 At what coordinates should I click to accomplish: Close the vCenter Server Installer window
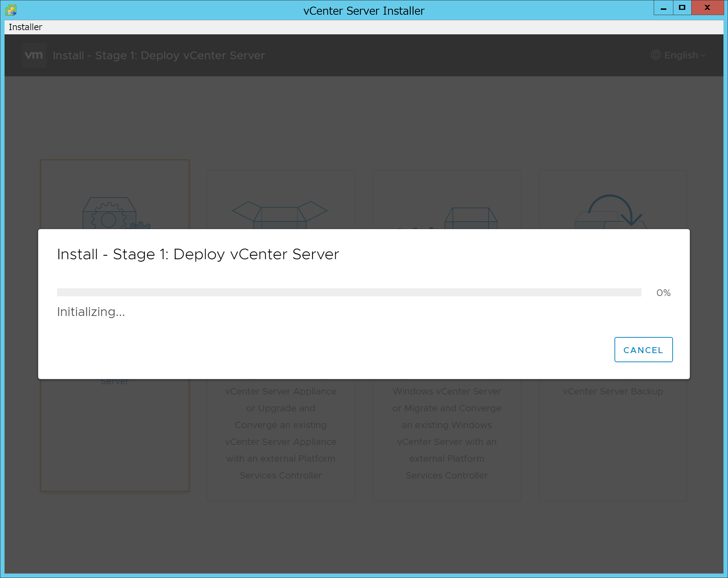coord(707,8)
